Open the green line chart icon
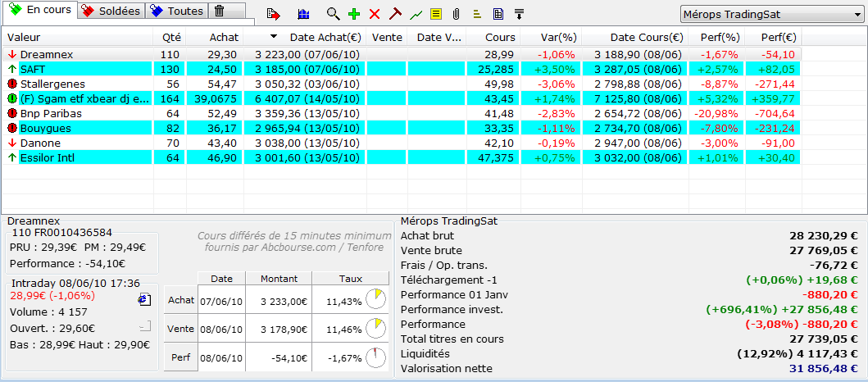This screenshot has height=382, width=868. coord(416,15)
